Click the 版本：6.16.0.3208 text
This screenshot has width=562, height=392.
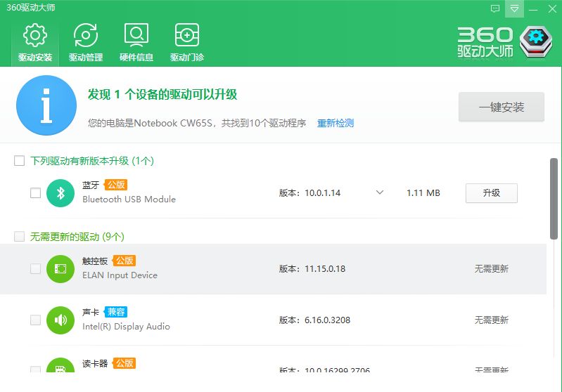314,320
